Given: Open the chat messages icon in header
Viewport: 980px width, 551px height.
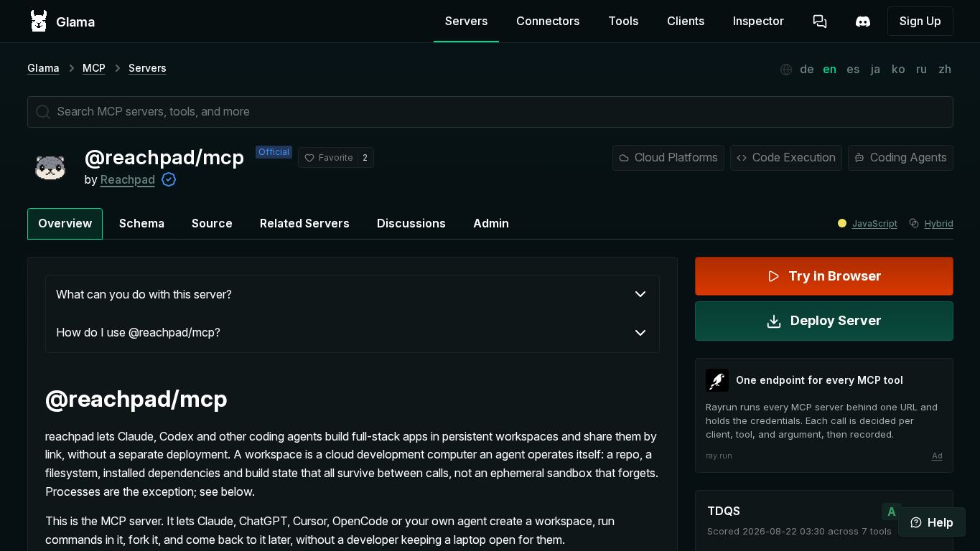Looking at the screenshot, I should [820, 22].
